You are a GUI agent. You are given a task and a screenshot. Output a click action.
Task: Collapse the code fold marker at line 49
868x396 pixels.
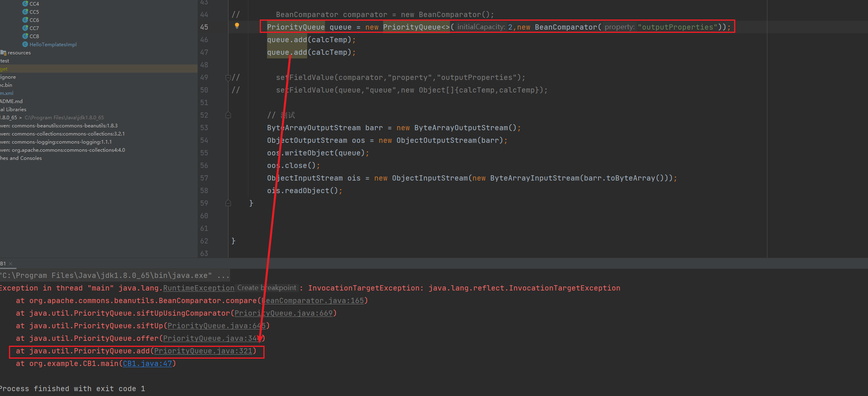[x=228, y=77]
